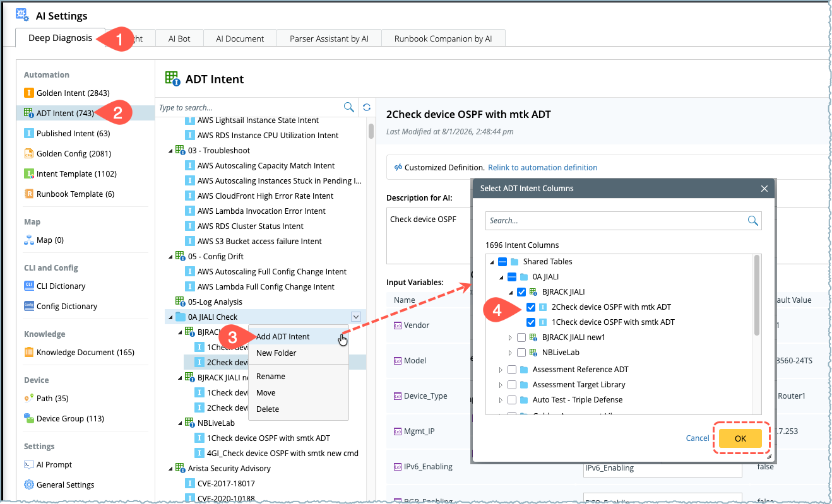Open the 0A JIALI Check dropdown arrow
832x504 pixels.
click(356, 317)
